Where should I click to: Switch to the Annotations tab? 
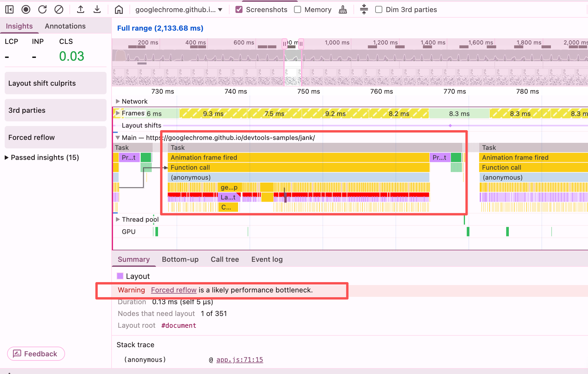click(x=65, y=26)
